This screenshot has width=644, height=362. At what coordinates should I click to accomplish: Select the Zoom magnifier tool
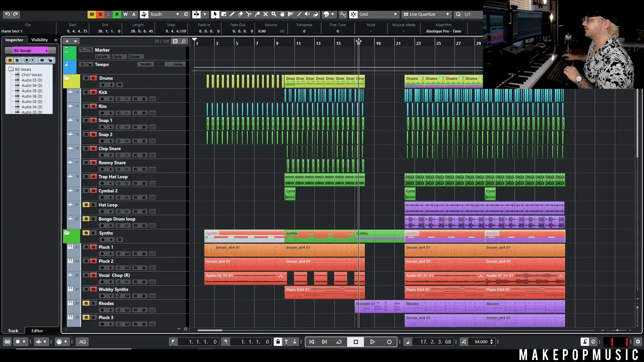tap(274, 14)
